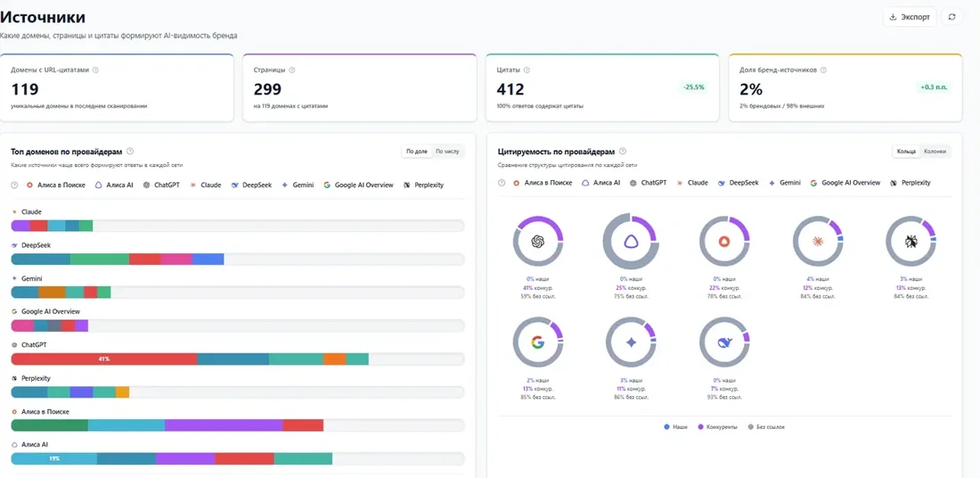Click the DeepSeek whale logo donut chart
This screenshot has height=478, width=980.
[724, 342]
